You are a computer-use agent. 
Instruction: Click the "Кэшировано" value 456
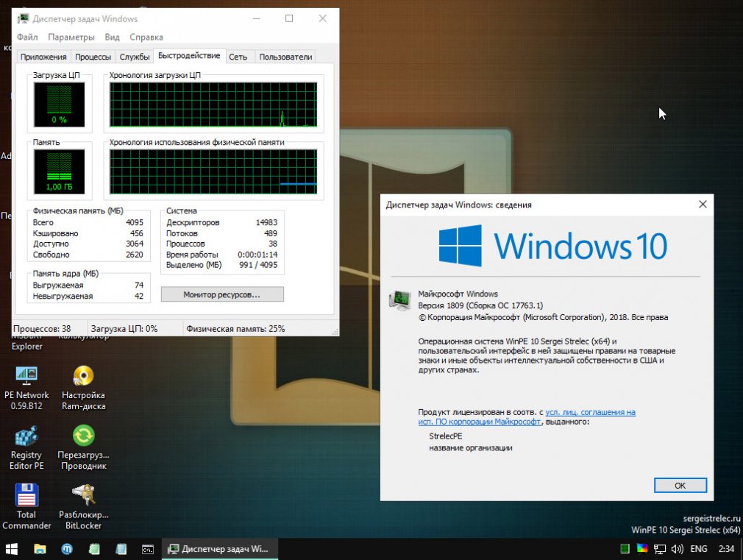point(137,233)
